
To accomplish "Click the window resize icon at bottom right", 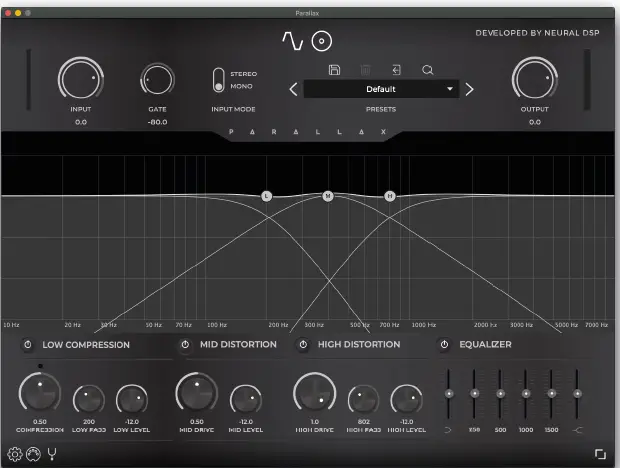I will coord(600,454).
